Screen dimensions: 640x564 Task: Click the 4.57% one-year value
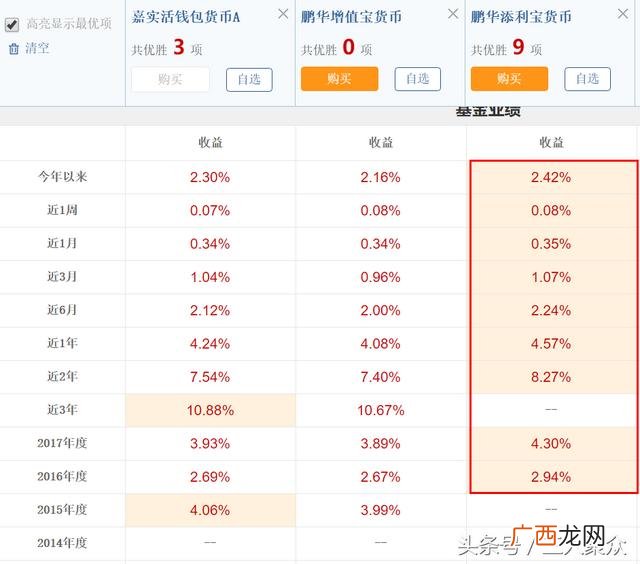pos(551,344)
